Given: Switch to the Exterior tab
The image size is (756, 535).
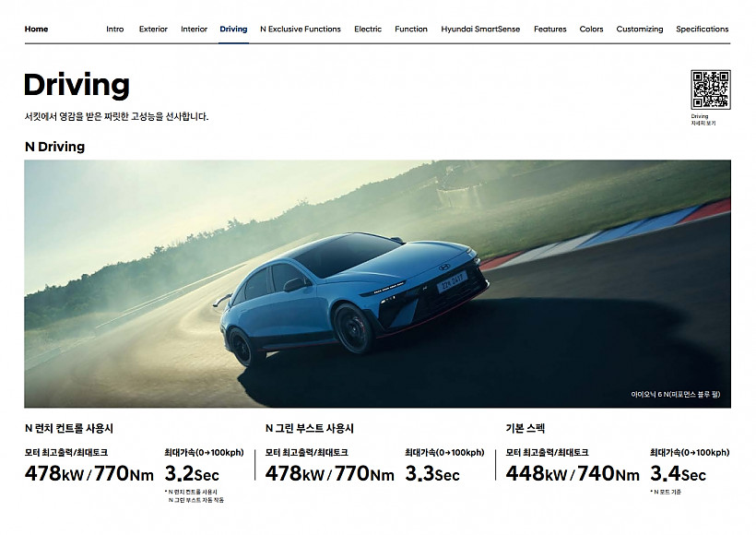Looking at the screenshot, I should coord(153,29).
